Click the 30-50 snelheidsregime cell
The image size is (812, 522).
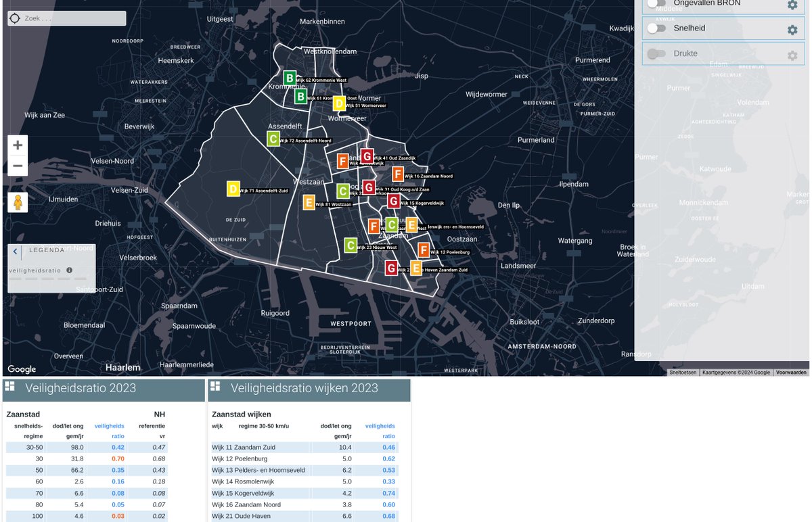35,448
